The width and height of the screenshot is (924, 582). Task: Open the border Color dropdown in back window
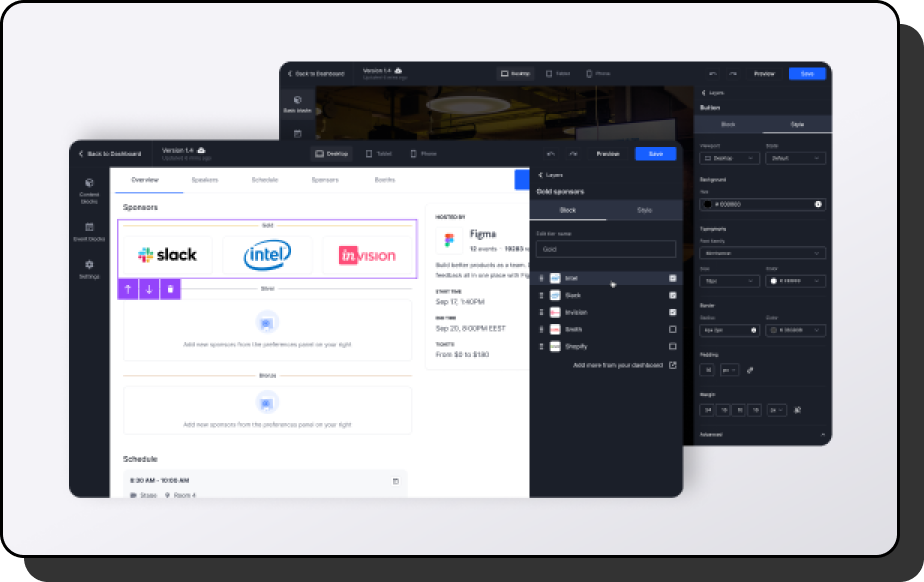click(796, 330)
